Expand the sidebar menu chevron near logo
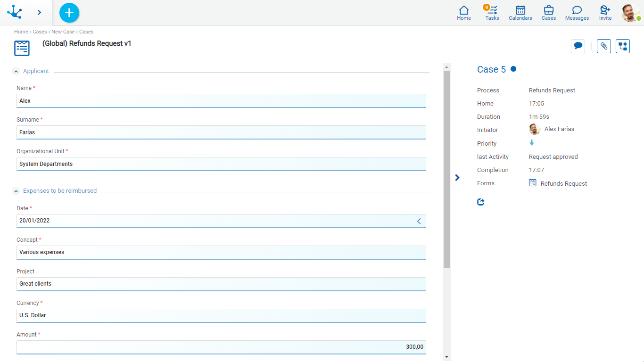This screenshot has height=362, width=644. click(x=39, y=13)
